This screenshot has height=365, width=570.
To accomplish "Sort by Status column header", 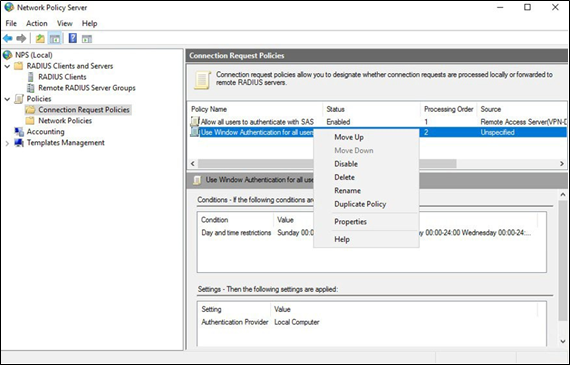I will point(372,109).
